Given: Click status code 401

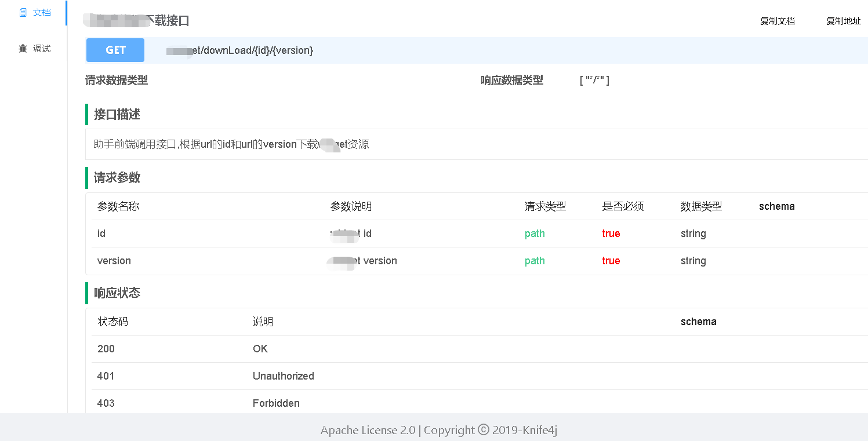Looking at the screenshot, I should click(106, 376).
